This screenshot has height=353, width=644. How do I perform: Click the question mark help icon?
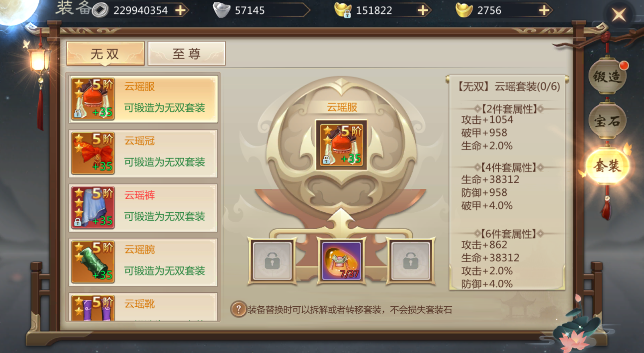tap(239, 309)
